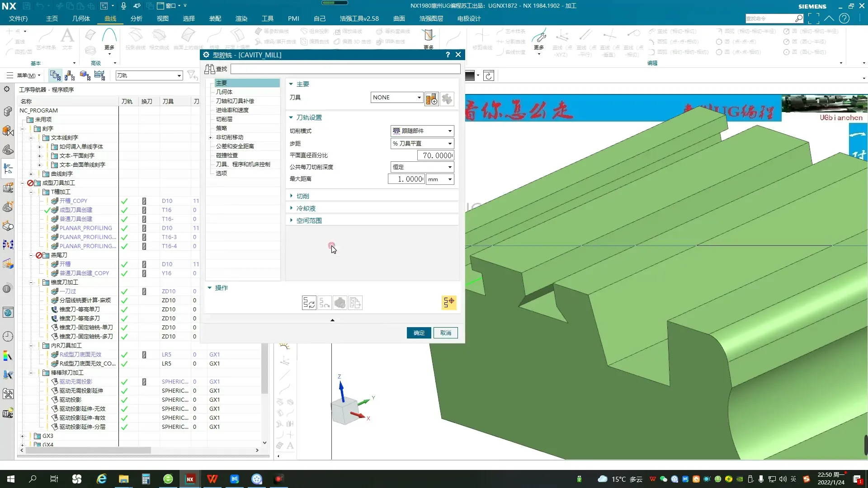Click the 取消 cancel button
This screenshot has width=868, height=488.
point(445,333)
